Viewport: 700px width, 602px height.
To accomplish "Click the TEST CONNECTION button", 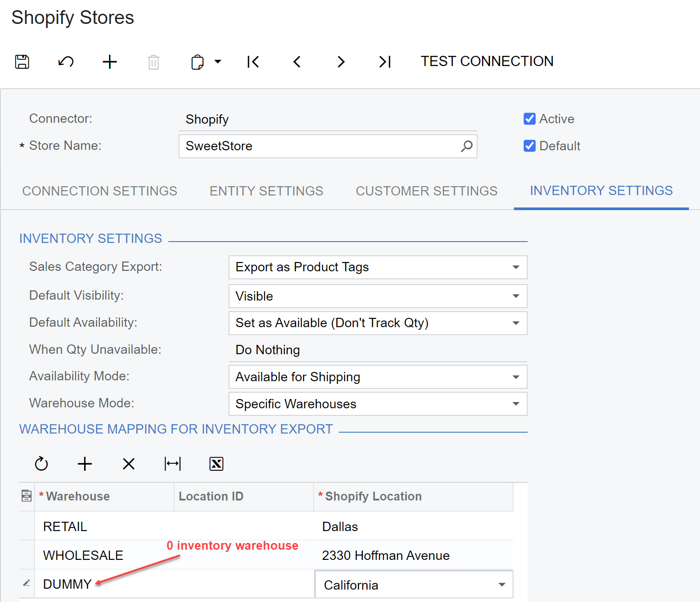I will (487, 61).
